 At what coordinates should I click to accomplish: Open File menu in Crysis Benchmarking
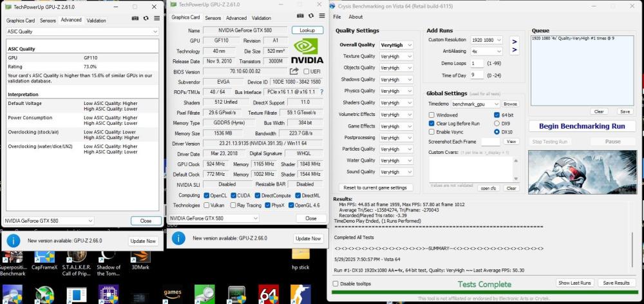pos(337,17)
